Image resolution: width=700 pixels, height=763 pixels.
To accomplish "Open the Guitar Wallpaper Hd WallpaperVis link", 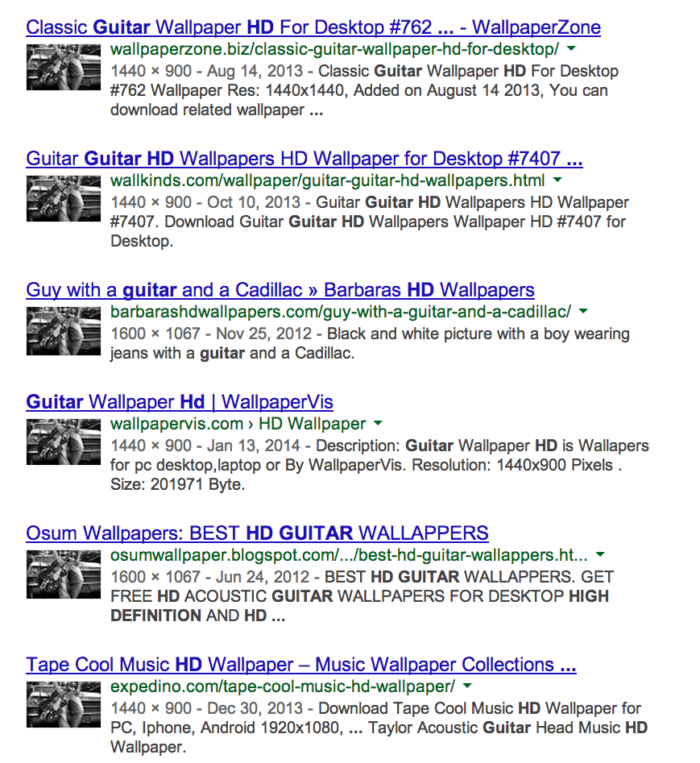I will [x=180, y=402].
